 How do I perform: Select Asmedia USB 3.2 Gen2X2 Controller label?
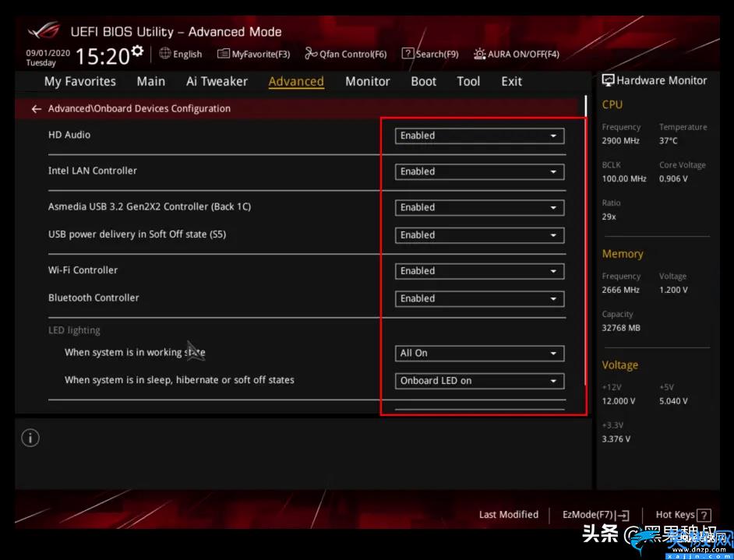pyautogui.click(x=150, y=206)
